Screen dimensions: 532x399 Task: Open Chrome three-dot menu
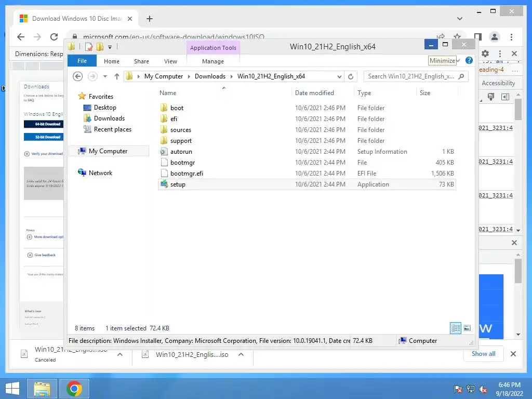511,37
